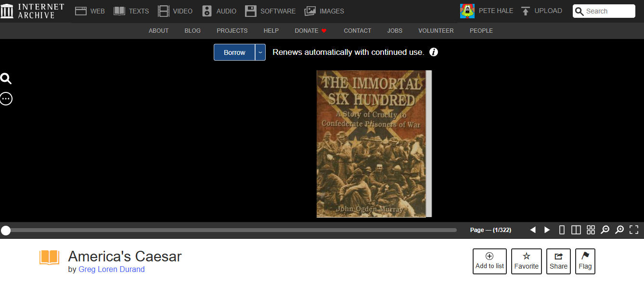Toggle fullscreen reader mode
Screen dimensions: 644x284
click(x=634, y=230)
